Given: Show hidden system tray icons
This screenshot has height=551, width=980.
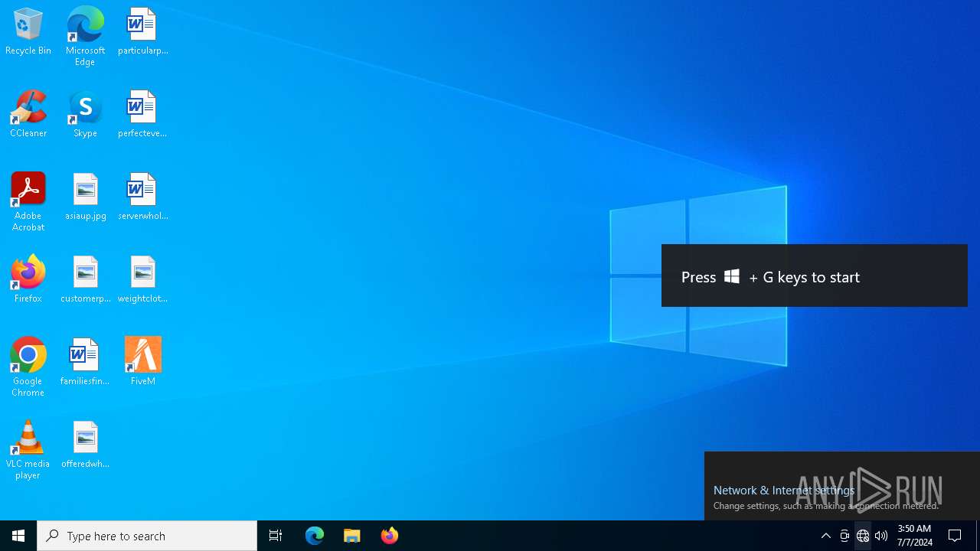Looking at the screenshot, I should pyautogui.click(x=826, y=536).
